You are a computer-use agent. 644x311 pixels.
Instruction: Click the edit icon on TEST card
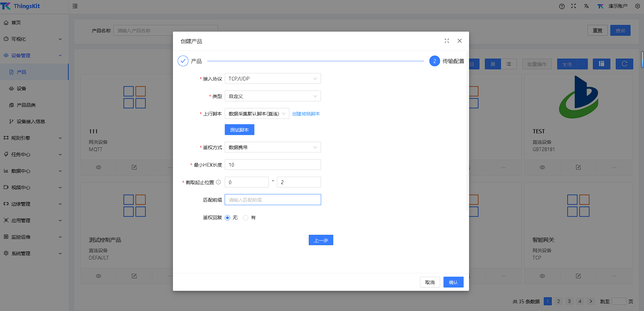[x=578, y=167]
